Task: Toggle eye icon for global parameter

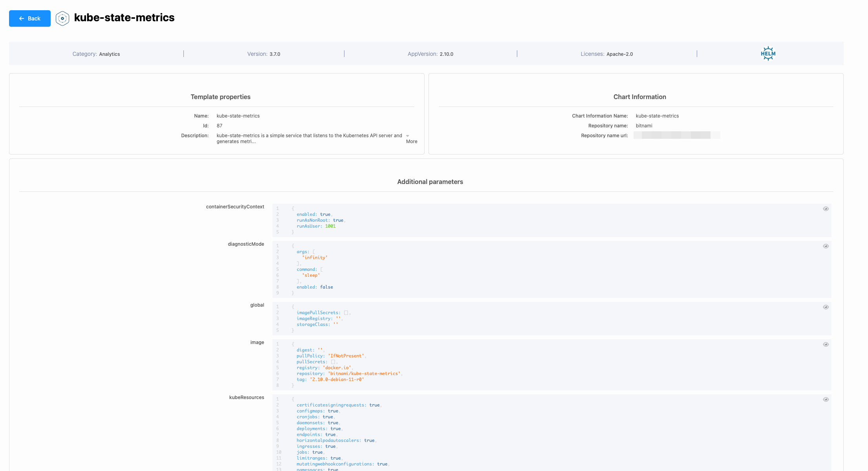Action: point(826,307)
